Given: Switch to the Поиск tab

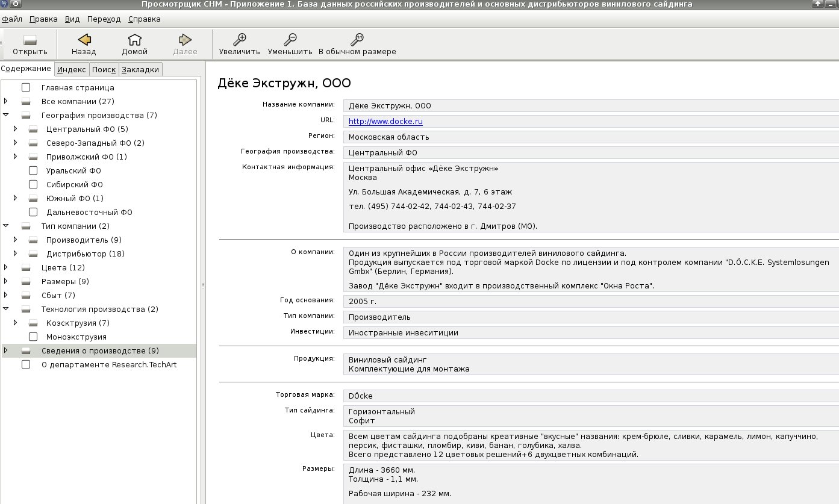Looking at the screenshot, I should click(104, 69).
